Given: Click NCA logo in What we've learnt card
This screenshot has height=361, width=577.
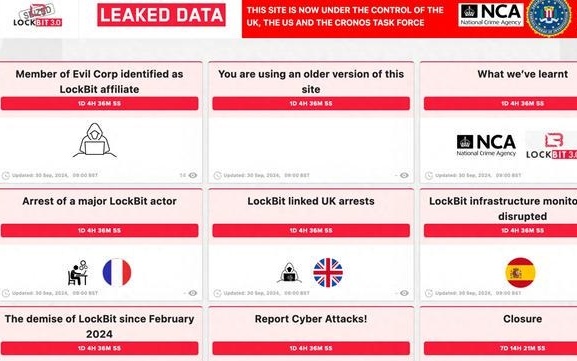Looking at the screenshot, I should point(486,146).
